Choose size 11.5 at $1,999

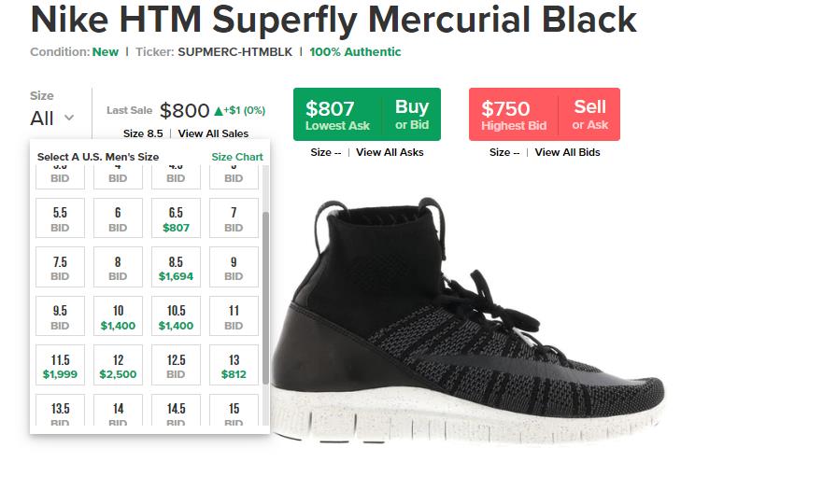click(x=60, y=367)
